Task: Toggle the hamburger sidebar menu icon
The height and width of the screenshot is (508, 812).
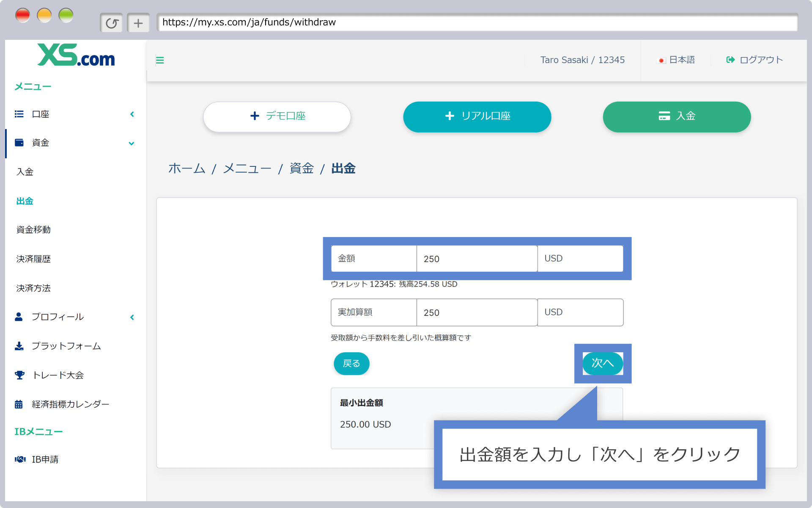Action: (160, 60)
